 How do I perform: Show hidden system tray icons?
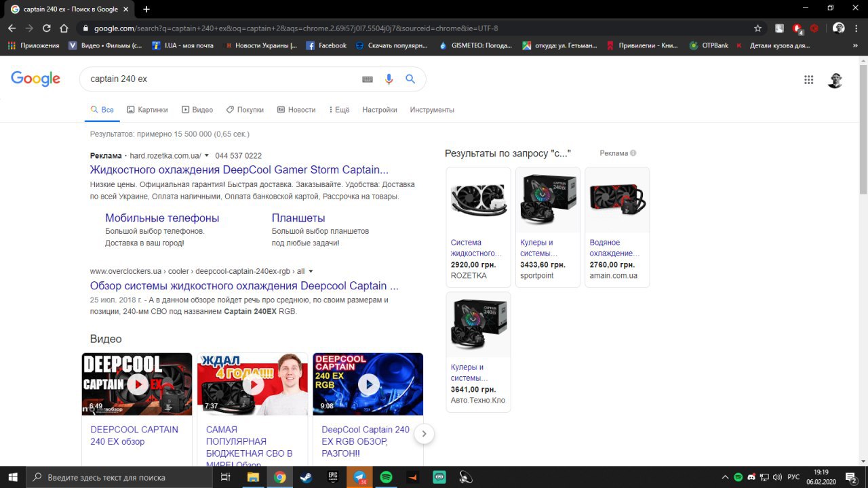(x=726, y=477)
